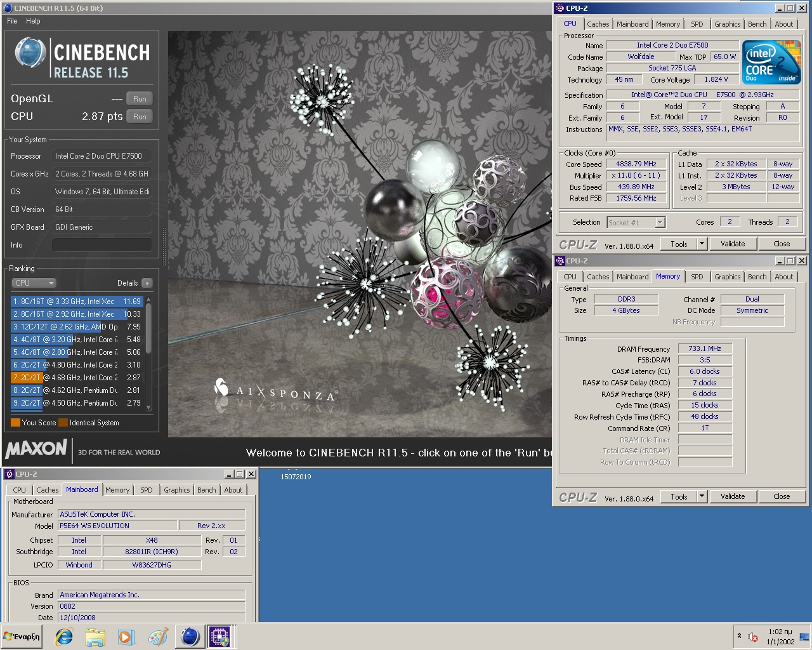Select ranking entry 12C/12T @ 2.62 GHz AMD
Viewport: 812px width, 650px height.
click(x=77, y=327)
